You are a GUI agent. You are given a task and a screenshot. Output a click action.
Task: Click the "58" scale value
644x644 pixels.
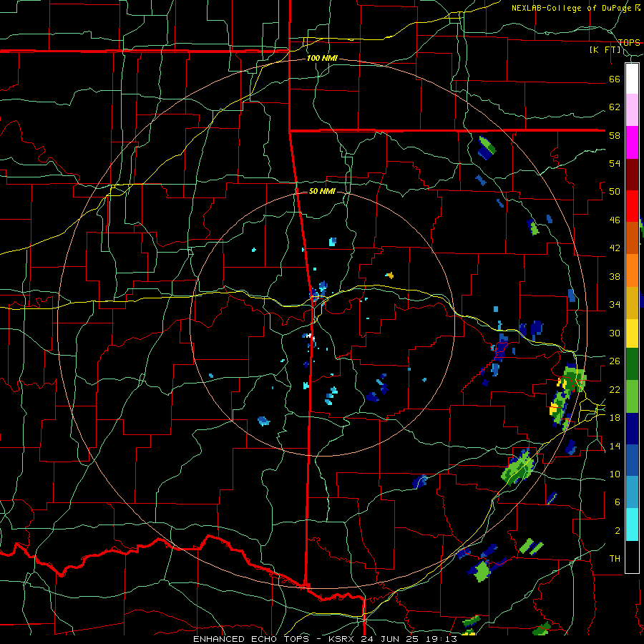coord(615,135)
